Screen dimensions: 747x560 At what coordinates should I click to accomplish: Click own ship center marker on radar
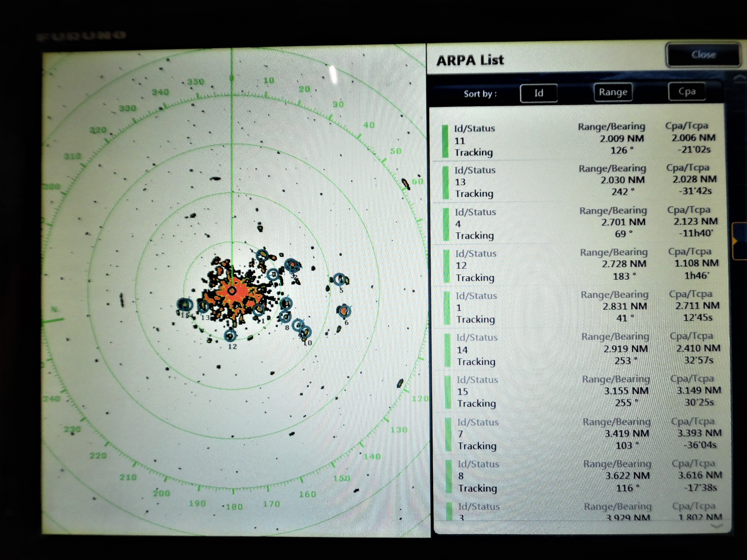232,291
